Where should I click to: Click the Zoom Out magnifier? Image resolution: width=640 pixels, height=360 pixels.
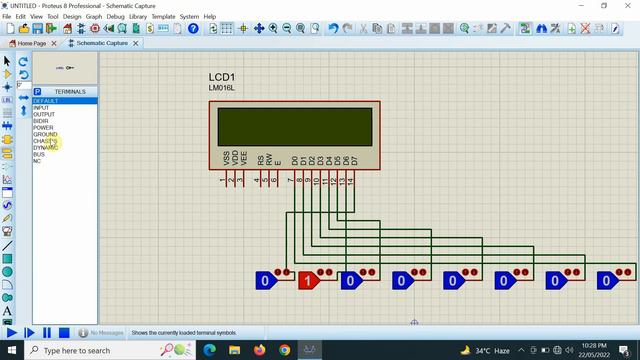287,28
